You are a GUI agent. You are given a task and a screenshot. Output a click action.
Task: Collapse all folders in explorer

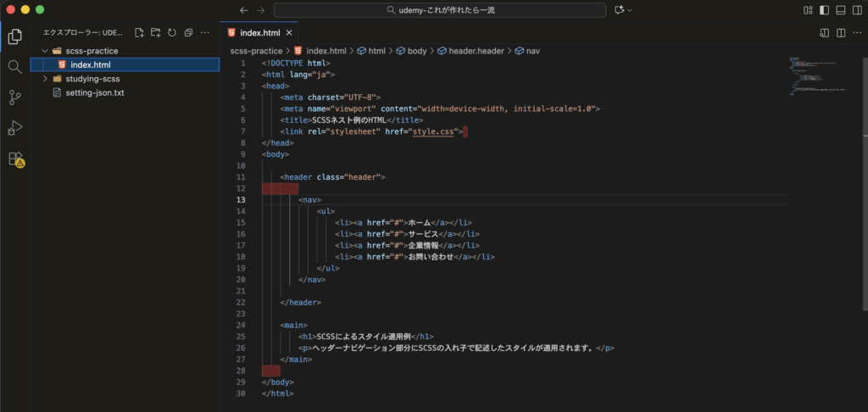[x=188, y=33]
